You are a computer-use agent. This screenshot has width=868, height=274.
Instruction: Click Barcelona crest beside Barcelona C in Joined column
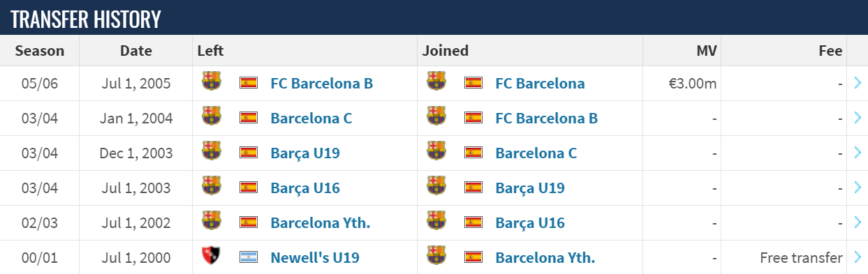coord(436,151)
